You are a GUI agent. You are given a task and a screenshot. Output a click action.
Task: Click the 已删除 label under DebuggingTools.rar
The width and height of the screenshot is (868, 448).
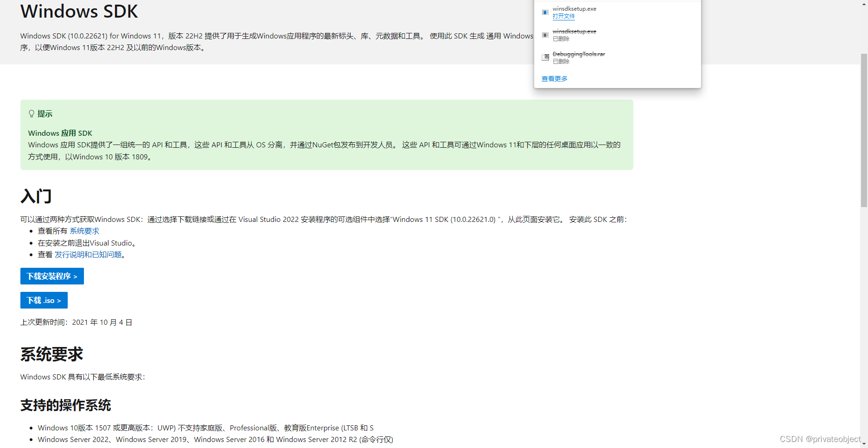point(561,62)
